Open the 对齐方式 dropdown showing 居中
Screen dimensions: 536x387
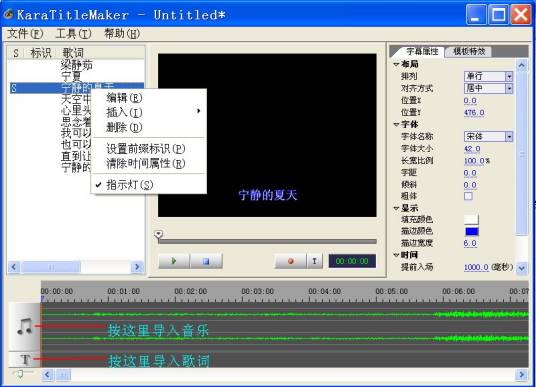(488, 88)
